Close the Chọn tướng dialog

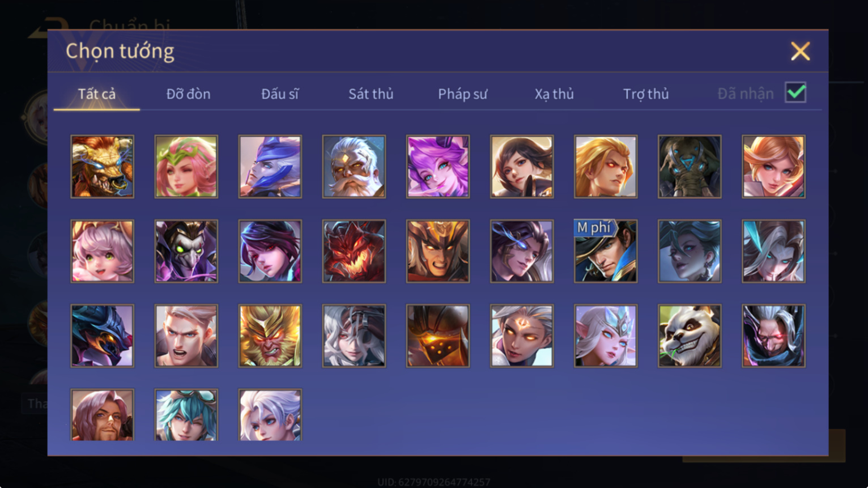[800, 52]
